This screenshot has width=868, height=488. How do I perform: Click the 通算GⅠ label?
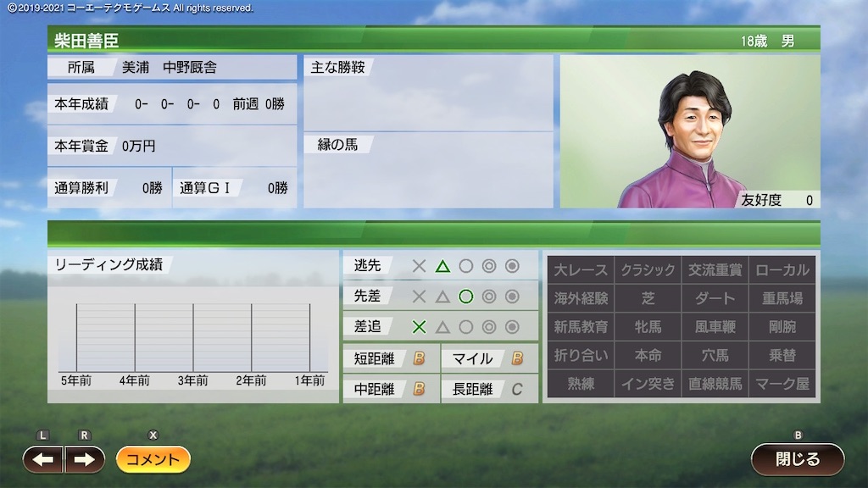(x=205, y=188)
